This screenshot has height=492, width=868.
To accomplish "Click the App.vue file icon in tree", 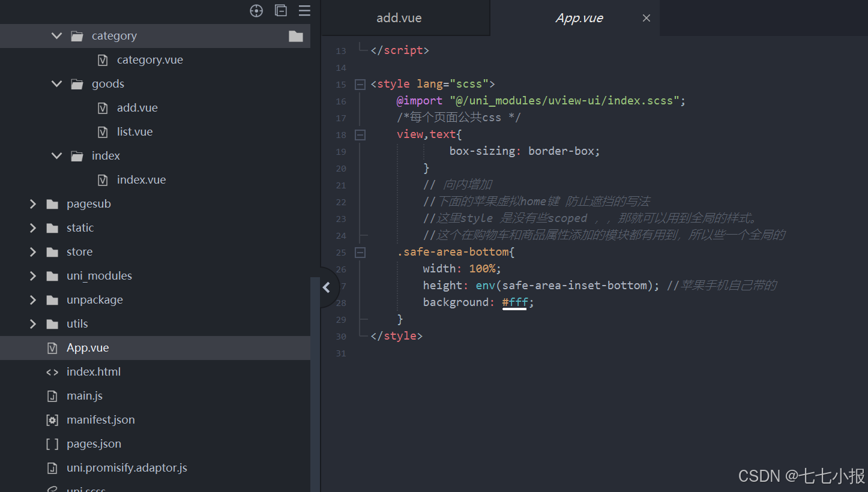I will tap(52, 348).
